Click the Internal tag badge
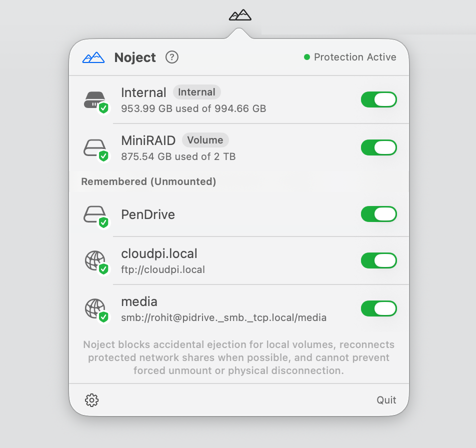 (x=196, y=92)
